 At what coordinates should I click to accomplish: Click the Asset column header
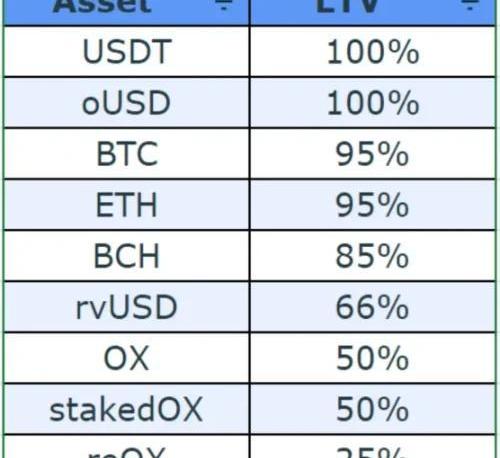point(126,12)
